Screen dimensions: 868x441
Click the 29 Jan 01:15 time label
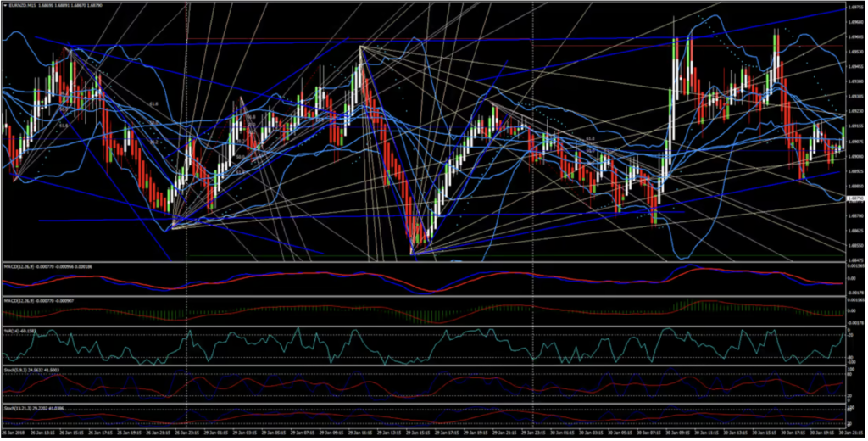tap(217, 431)
